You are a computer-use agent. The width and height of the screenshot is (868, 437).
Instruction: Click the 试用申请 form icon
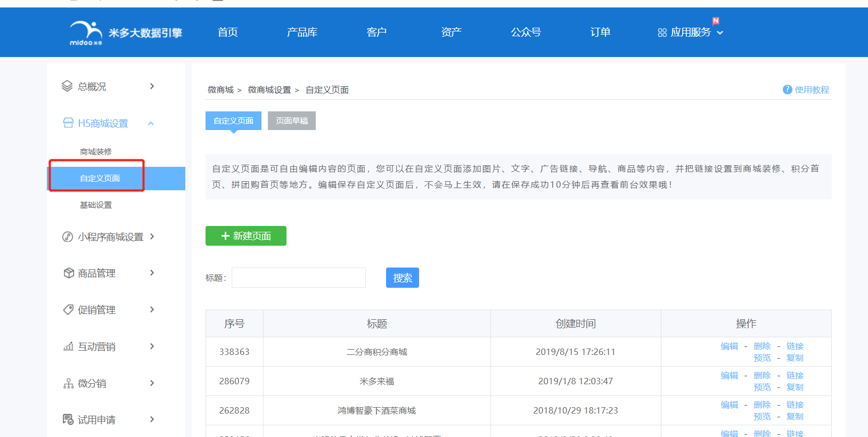pos(69,419)
